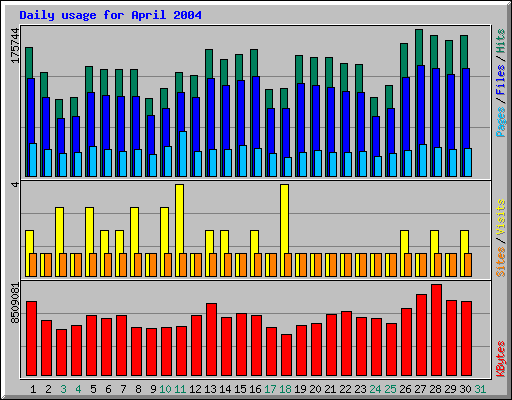Click day label 26 on the x-axis
512x400 pixels.
pos(405,389)
